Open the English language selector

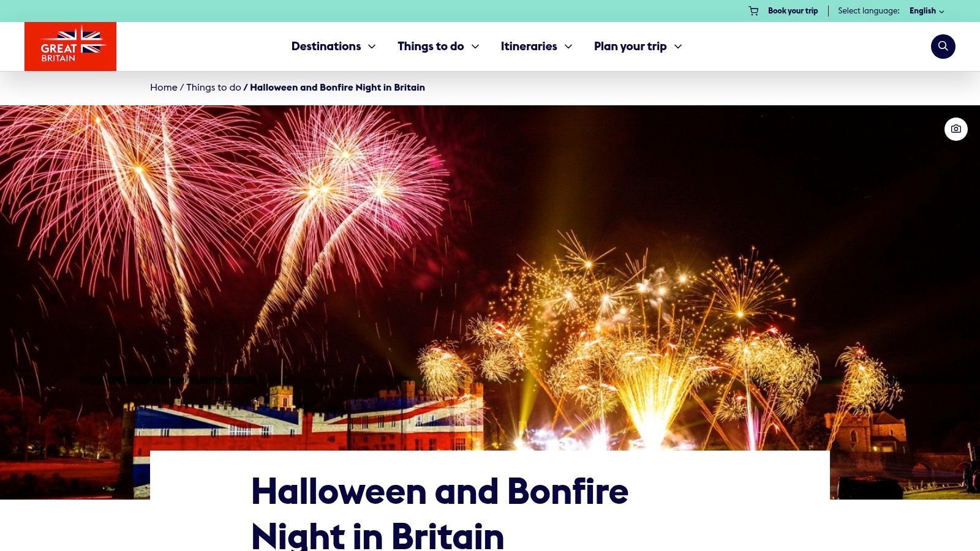click(x=927, y=11)
